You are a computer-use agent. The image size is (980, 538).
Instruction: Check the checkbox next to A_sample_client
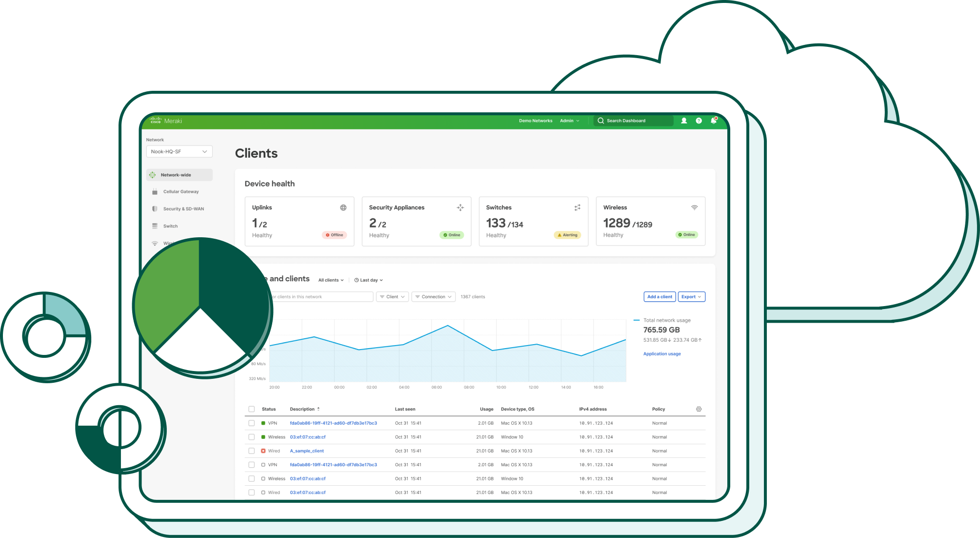[x=252, y=451]
